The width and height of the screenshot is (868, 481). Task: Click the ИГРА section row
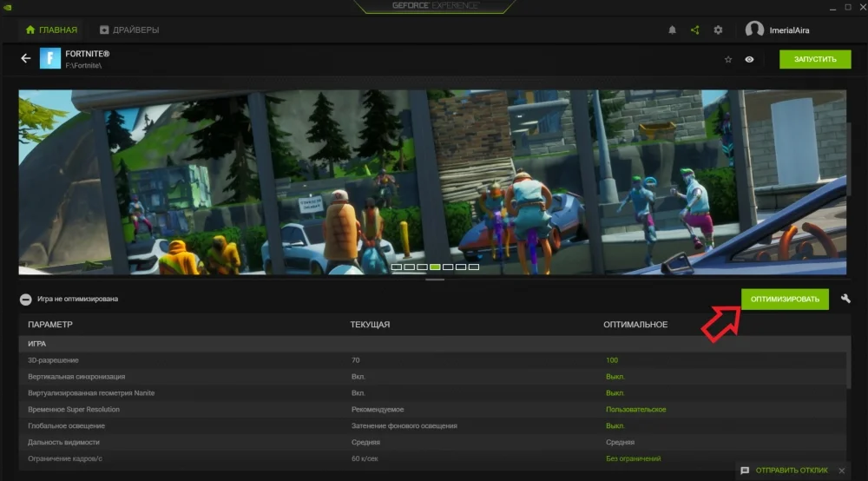point(433,344)
